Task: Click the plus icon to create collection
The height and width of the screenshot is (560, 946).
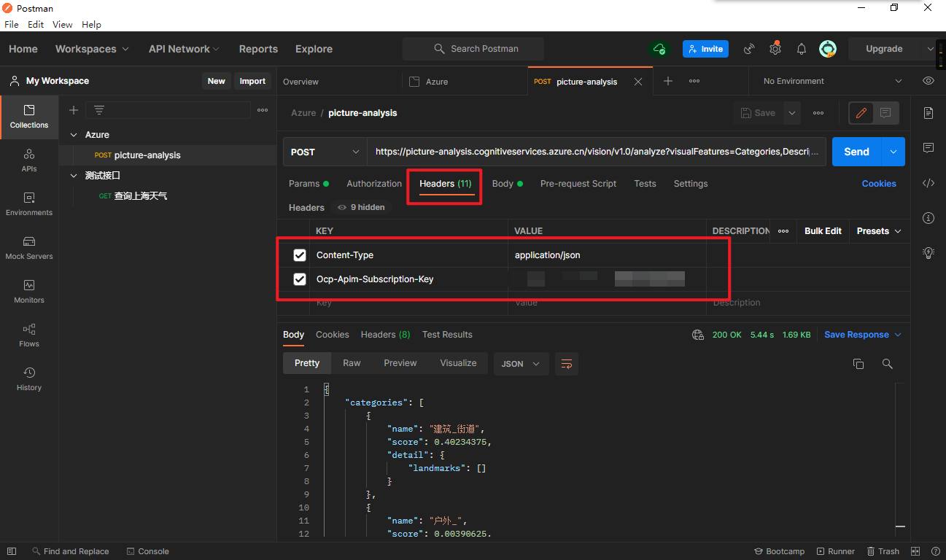Action: coord(74,110)
